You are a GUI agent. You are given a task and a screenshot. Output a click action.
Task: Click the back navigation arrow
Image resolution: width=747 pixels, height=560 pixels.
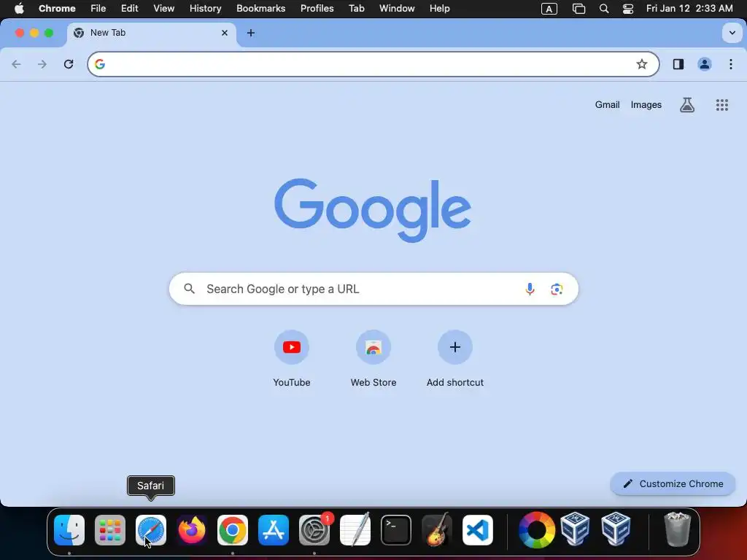coord(16,64)
